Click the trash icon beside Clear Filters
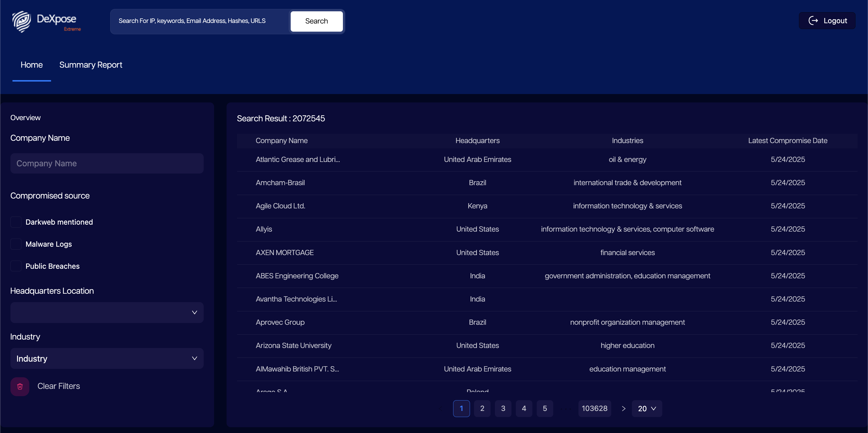 pyautogui.click(x=20, y=387)
